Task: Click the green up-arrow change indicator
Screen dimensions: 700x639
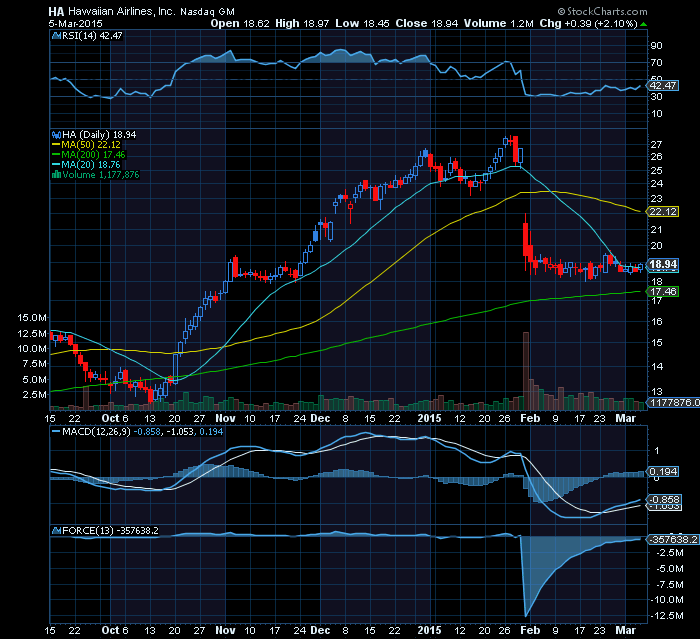Action: click(x=643, y=24)
